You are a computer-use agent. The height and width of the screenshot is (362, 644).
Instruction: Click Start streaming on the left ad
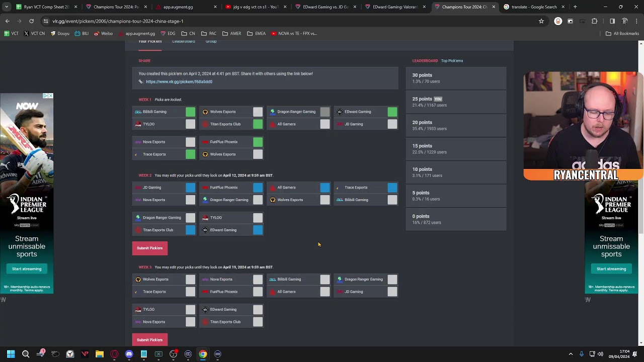click(27, 269)
